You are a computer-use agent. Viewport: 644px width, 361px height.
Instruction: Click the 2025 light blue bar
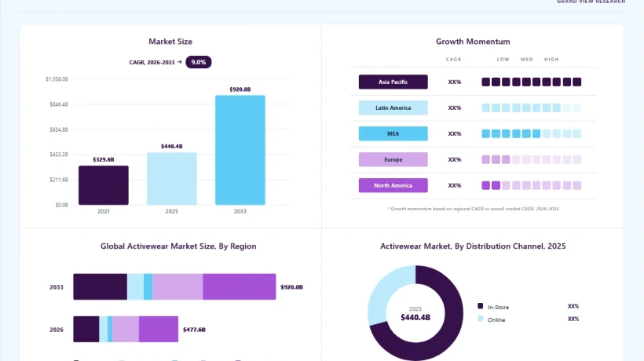point(172,178)
